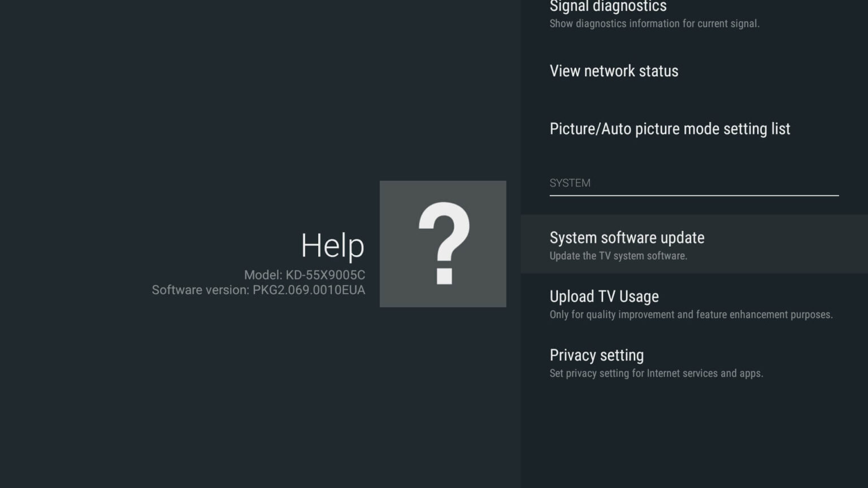The height and width of the screenshot is (488, 868).
Task: Open Upload TV Usage settings
Action: (x=604, y=296)
